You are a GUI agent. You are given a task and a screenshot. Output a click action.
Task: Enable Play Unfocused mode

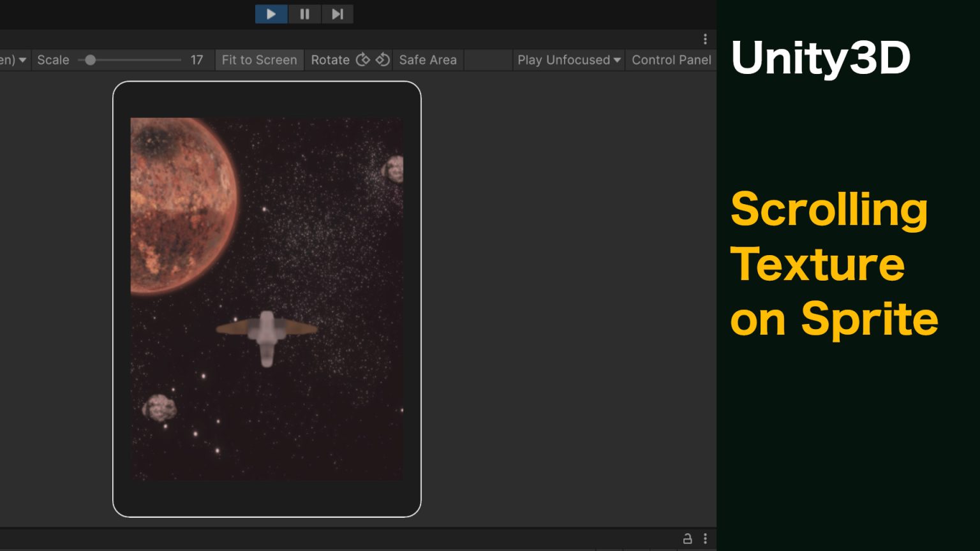click(563, 60)
